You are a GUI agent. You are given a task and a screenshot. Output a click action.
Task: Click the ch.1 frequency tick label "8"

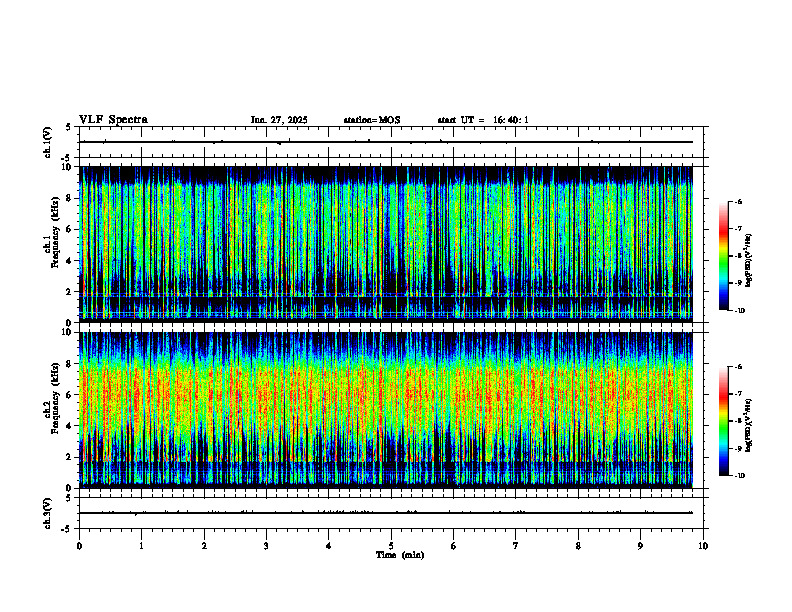coord(69,198)
